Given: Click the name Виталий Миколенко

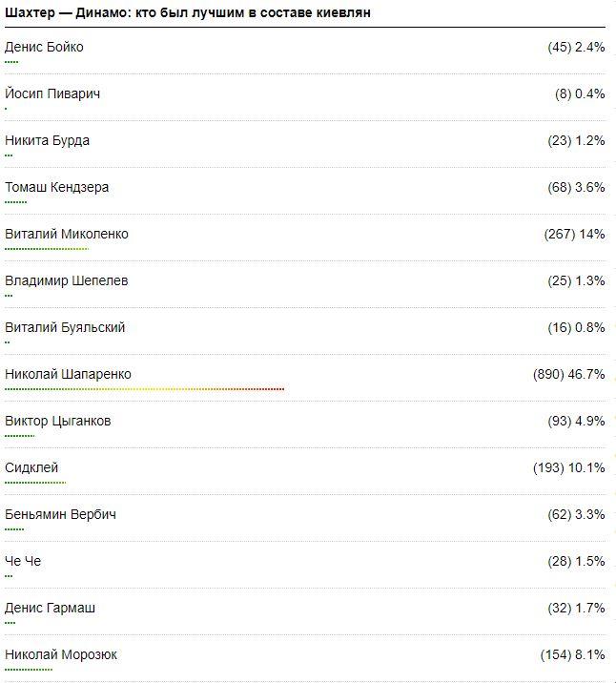Looking at the screenshot, I should click(x=67, y=234).
